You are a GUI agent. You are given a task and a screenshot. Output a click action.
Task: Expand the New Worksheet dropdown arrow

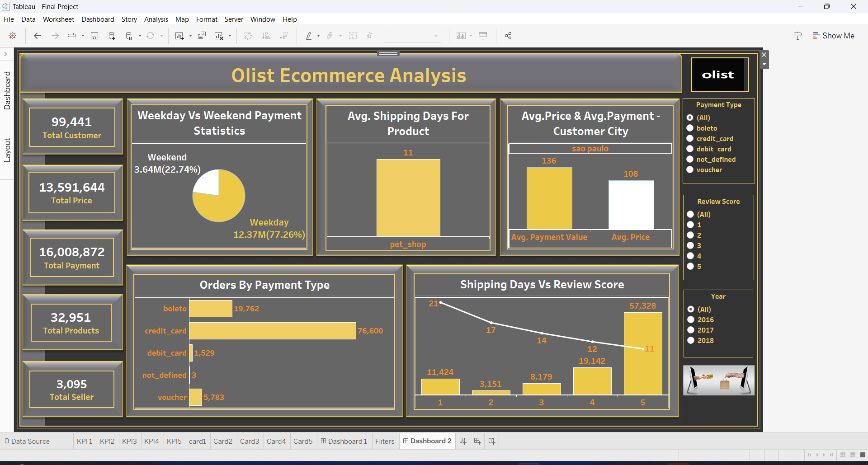(x=190, y=36)
